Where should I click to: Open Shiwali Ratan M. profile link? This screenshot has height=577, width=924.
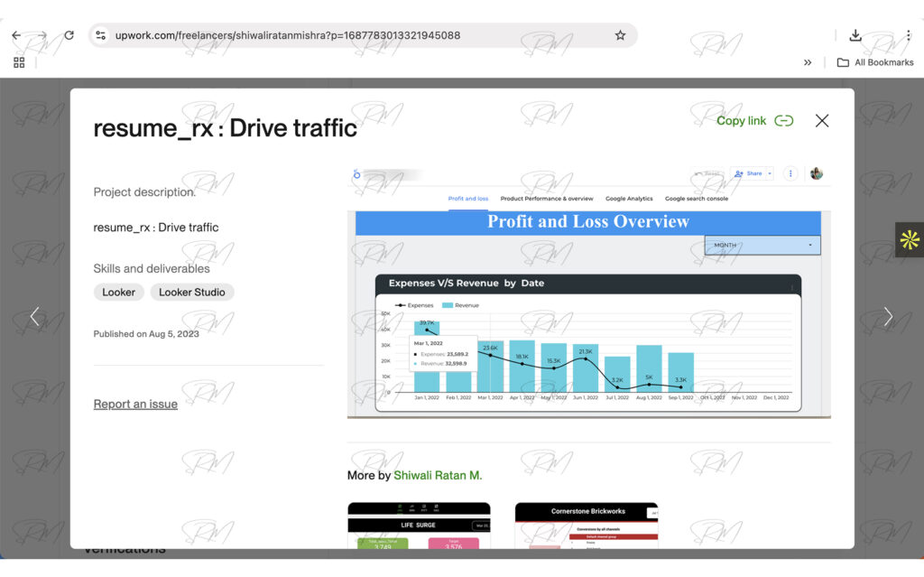pos(438,476)
